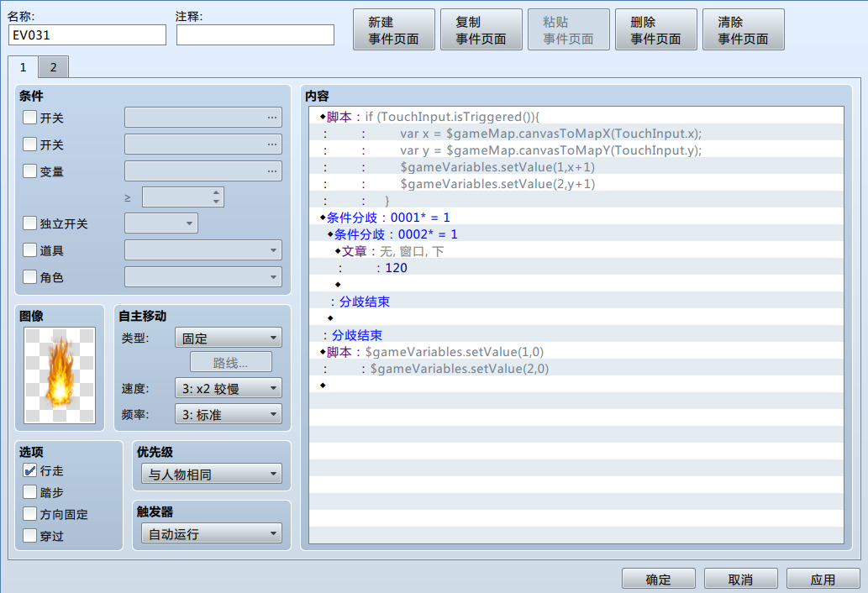
Task: Click 清除事件页面 button
Action: click(744, 30)
